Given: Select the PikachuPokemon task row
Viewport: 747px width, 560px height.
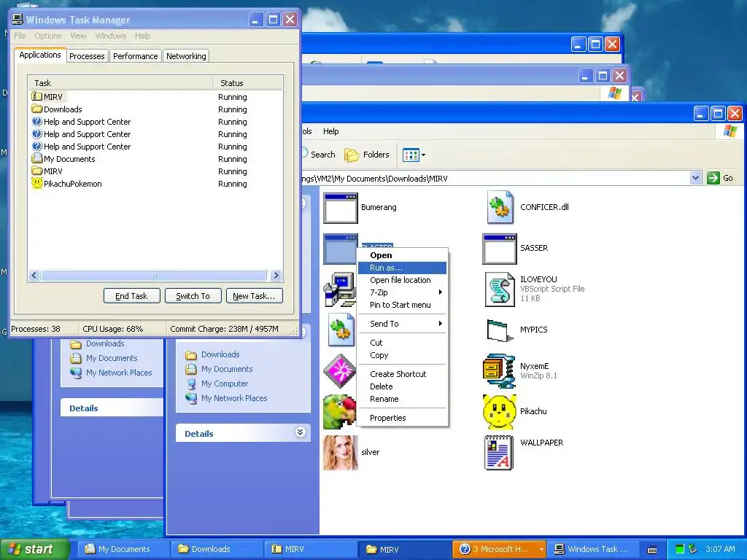Looking at the screenshot, I should tap(155, 184).
